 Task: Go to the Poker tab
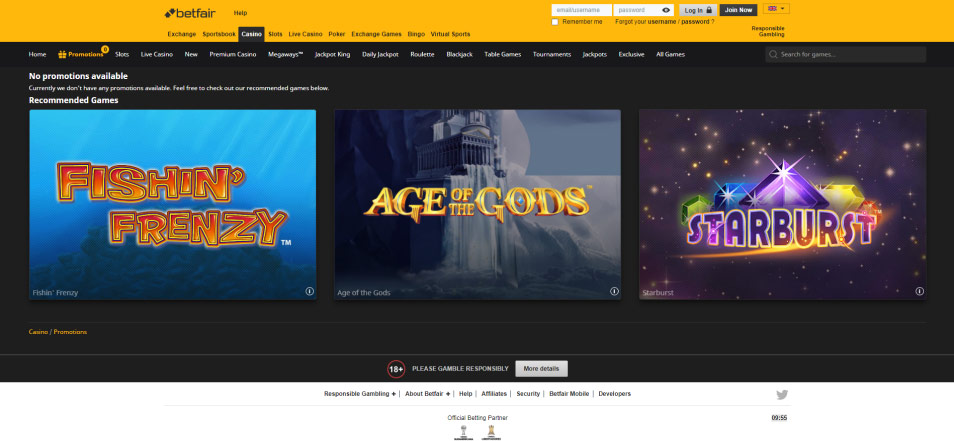[336, 34]
